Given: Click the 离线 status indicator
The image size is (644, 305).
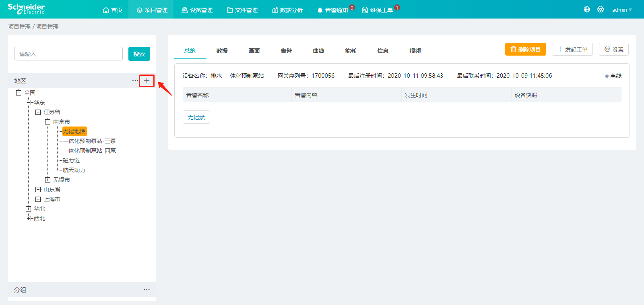Looking at the screenshot, I should click(x=613, y=76).
